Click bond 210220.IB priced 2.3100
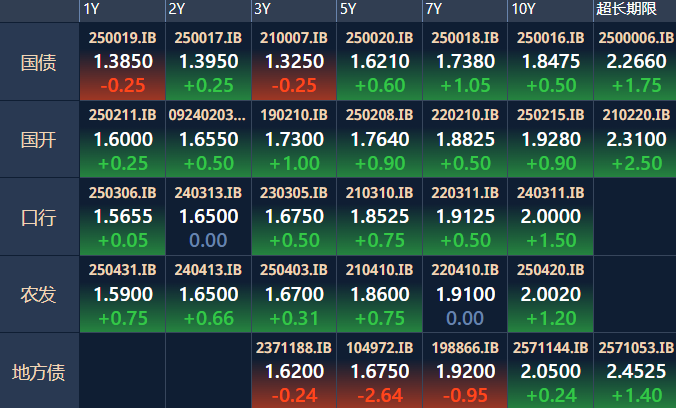This screenshot has width=676, height=408. pos(634,139)
